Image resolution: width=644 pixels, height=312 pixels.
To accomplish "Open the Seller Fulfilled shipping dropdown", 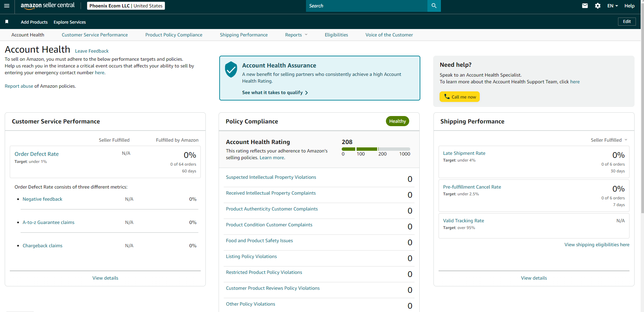I will (x=609, y=140).
